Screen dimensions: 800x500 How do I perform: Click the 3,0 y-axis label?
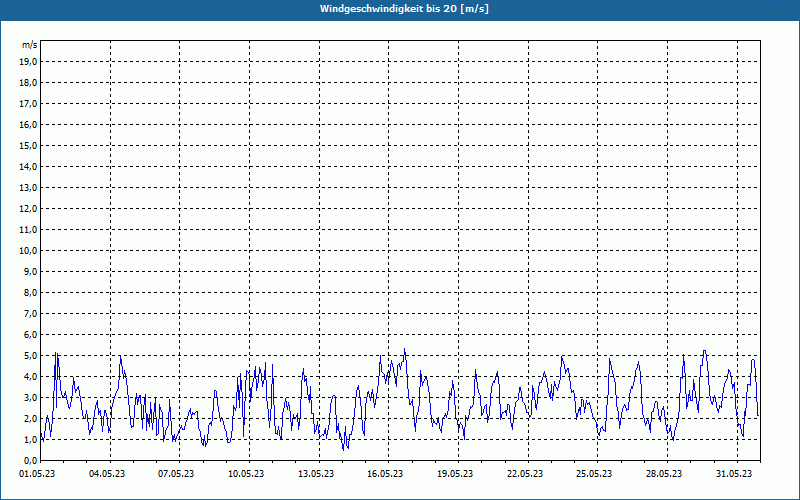coord(30,397)
